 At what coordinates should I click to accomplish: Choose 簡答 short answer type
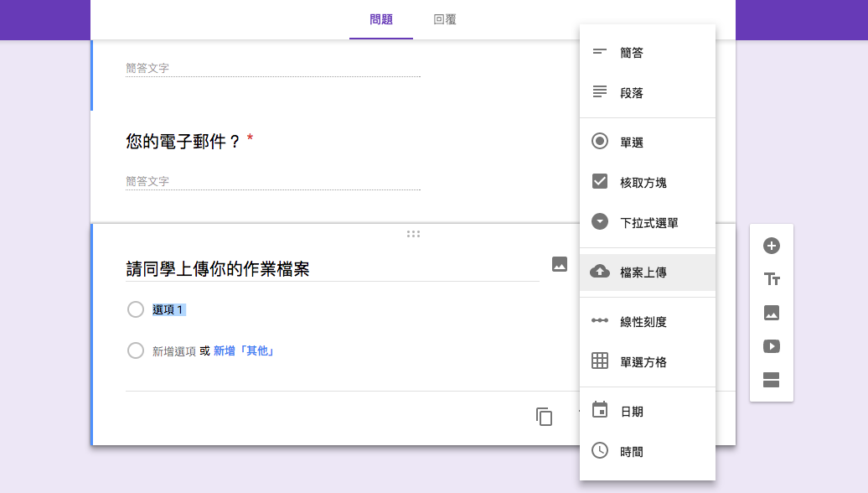click(647, 53)
